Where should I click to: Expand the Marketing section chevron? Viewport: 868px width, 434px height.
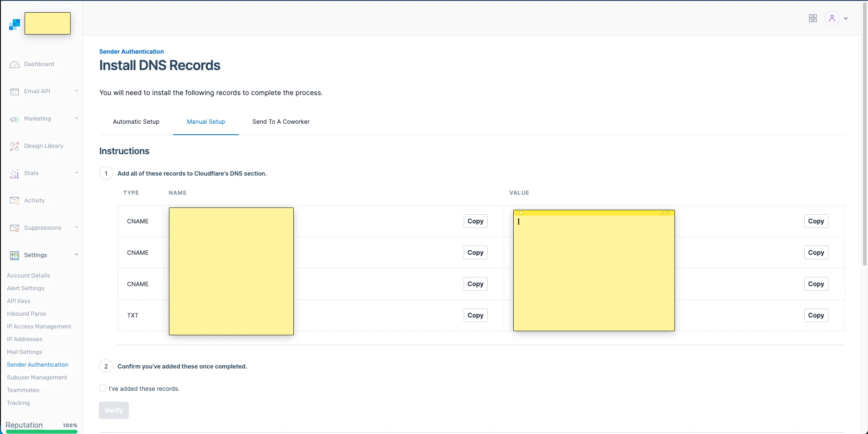[x=77, y=118]
